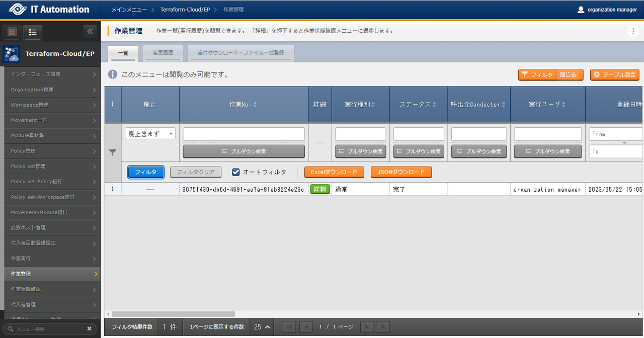Image resolution: width=644 pixels, height=338 pixels.
Task: Go to the next page arrow
Action: pyautogui.click(x=367, y=327)
